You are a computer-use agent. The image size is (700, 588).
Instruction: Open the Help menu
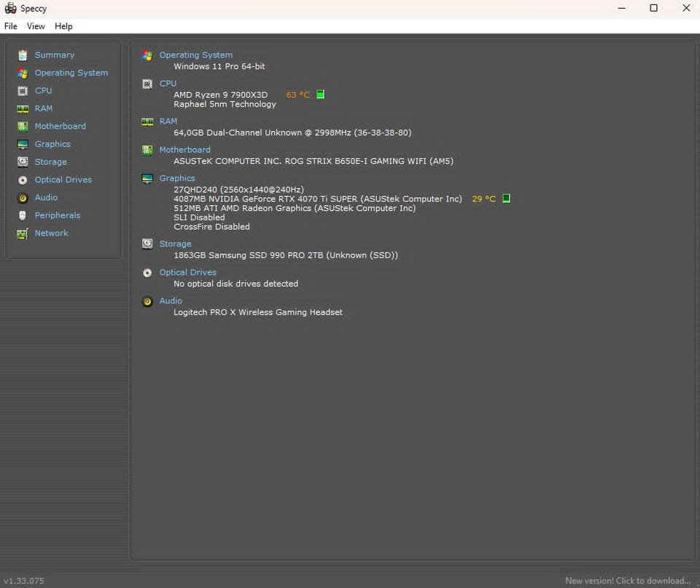pyautogui.click(x=63, y=26)
